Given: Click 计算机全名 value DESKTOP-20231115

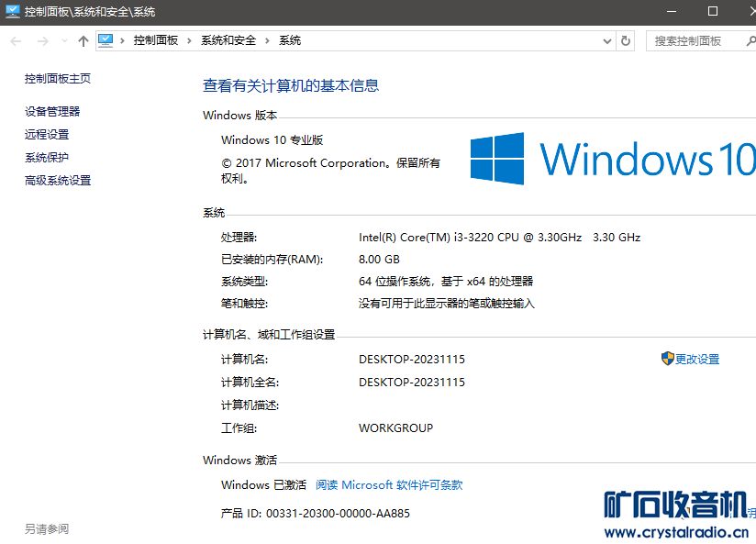Looking at the screenshot, I should 412,383.
